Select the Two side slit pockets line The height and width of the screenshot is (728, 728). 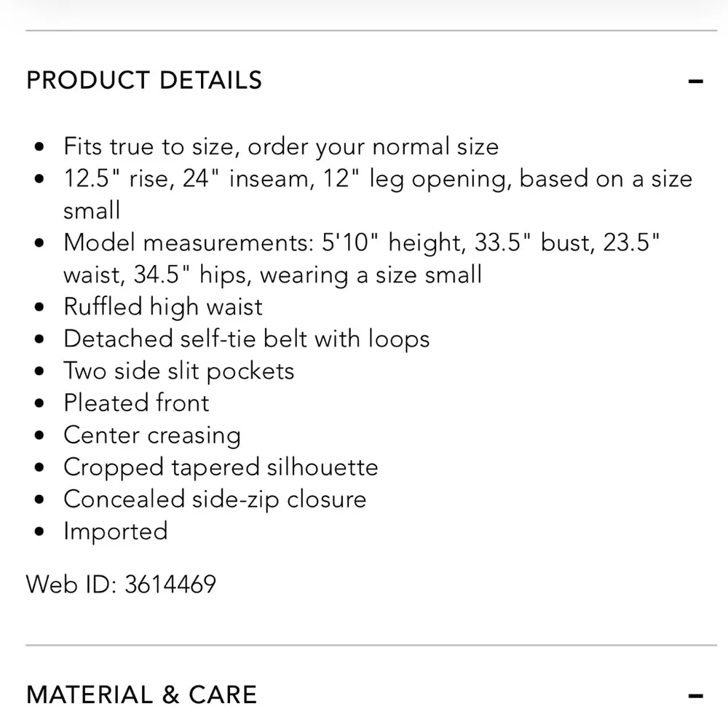pyautogui.click(x=179, y=371)
